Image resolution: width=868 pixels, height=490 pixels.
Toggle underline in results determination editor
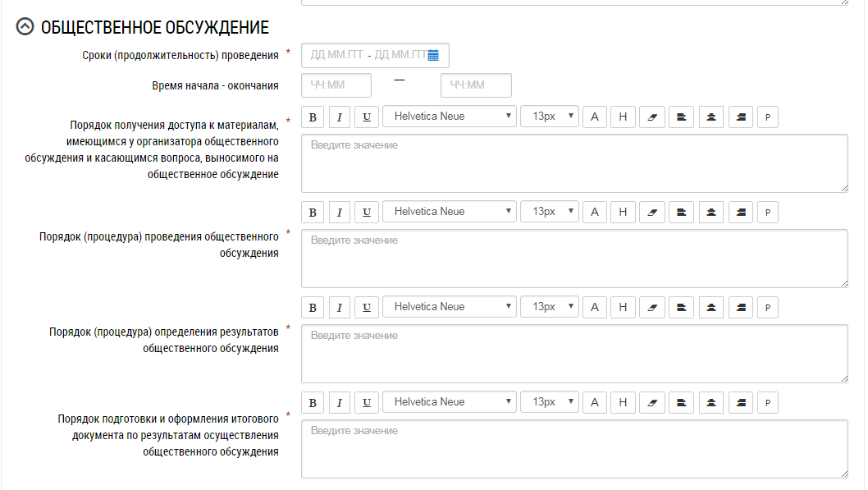367,307
